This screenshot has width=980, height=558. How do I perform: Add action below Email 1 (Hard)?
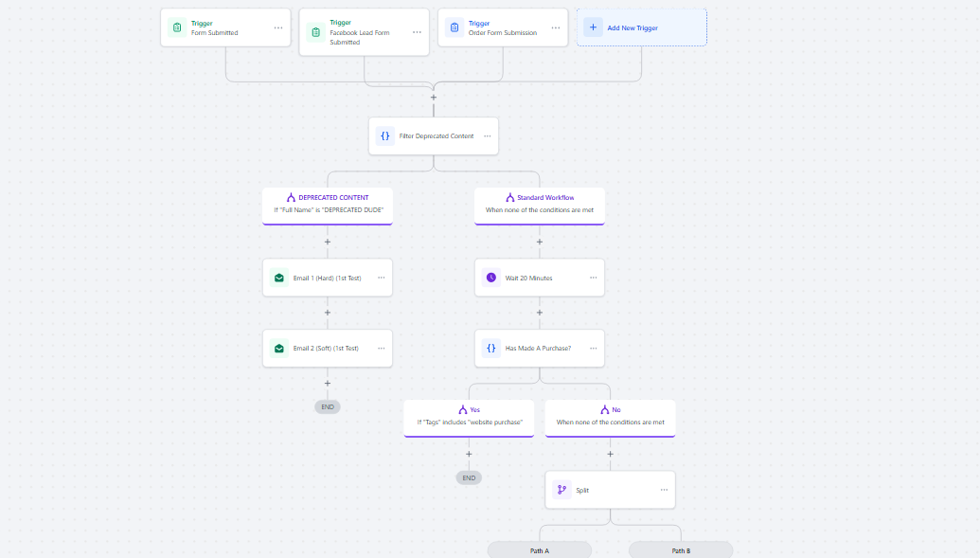click(328, 313)
